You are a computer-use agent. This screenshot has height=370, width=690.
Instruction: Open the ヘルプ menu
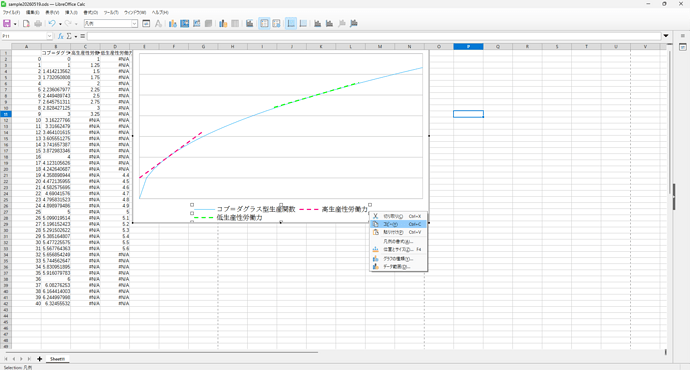point(160,13)
